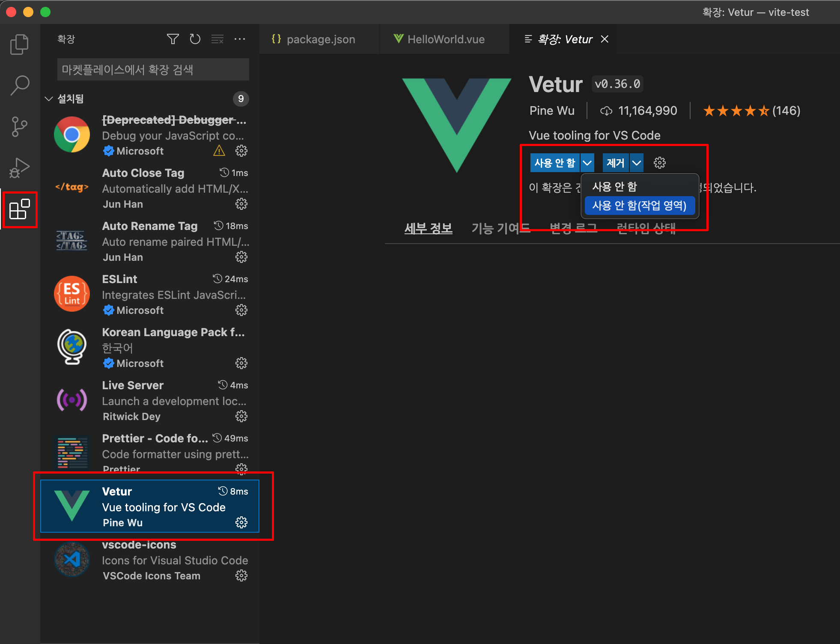The image size is (840, 644).
Task: Click the Extensions activity bar icon
Action: pyautogui.click(x=19, y=209)
